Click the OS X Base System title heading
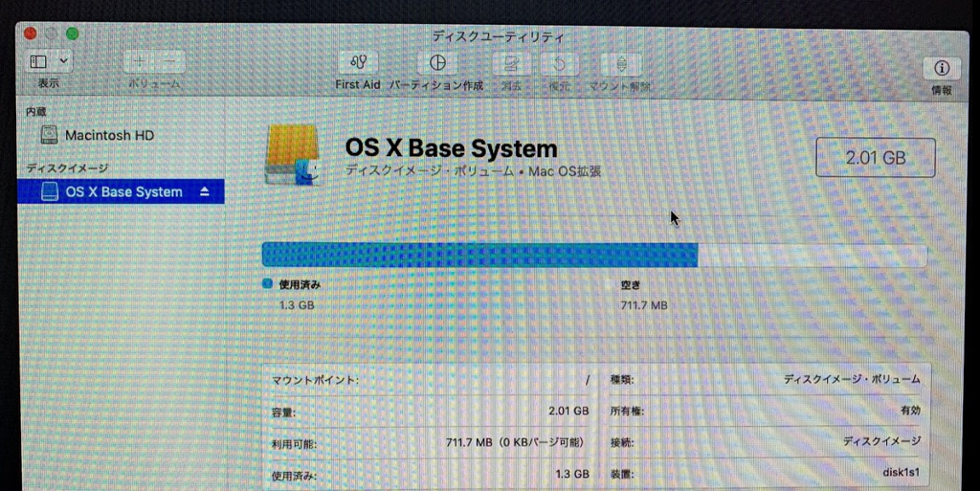The image size is (980, 491). tap(451, 148)
